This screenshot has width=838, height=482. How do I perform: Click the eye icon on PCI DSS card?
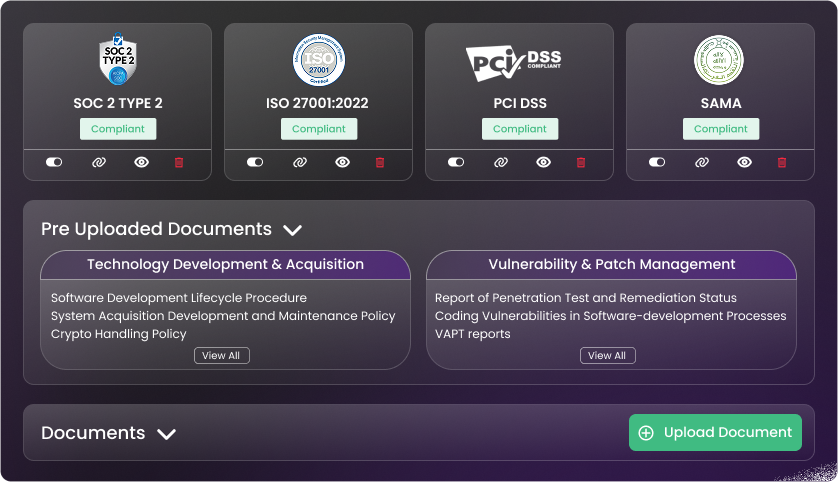pos(543,162)
